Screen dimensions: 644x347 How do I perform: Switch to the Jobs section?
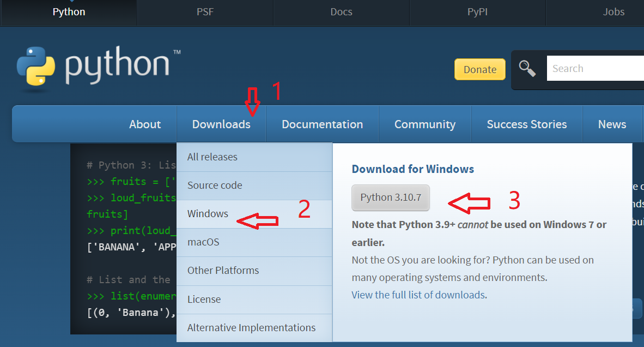point(613,11)
